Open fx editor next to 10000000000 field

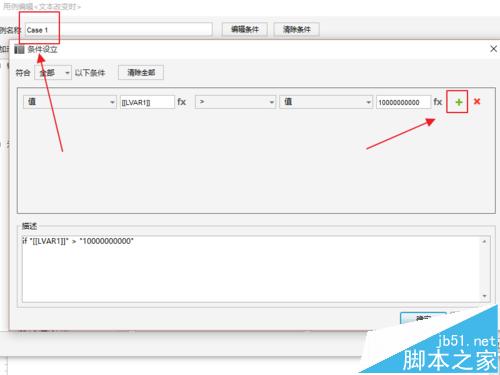click(438, 102)
